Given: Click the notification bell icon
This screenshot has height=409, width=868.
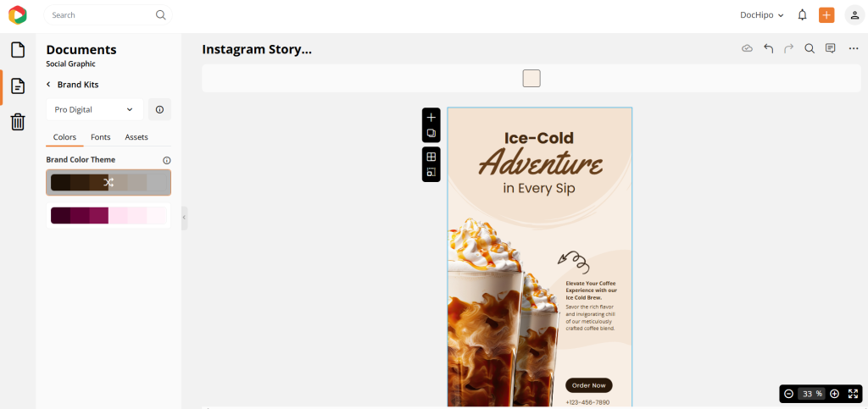Looking at the screenshot, I should coord(802,15).
